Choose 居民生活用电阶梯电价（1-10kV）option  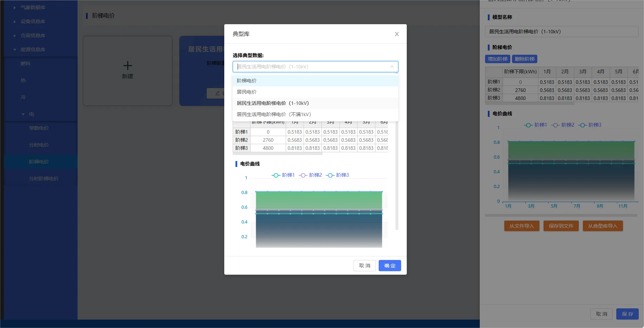tap(315, 103)
